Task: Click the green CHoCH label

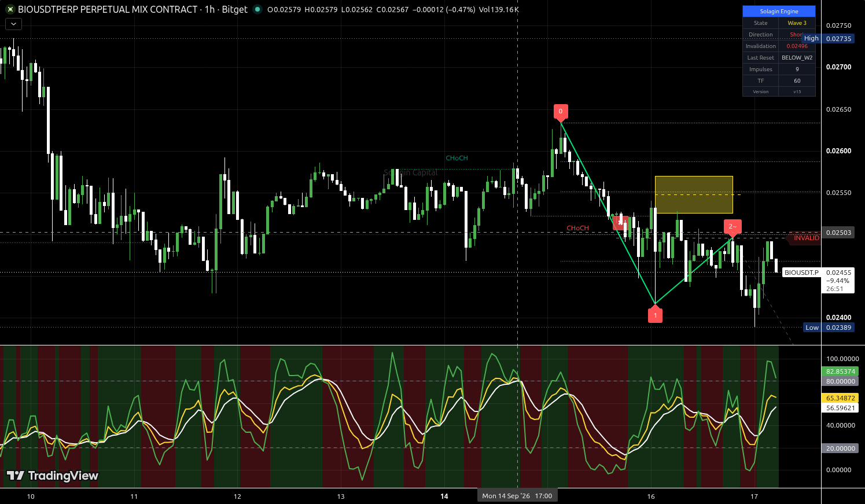Action: 457,158
